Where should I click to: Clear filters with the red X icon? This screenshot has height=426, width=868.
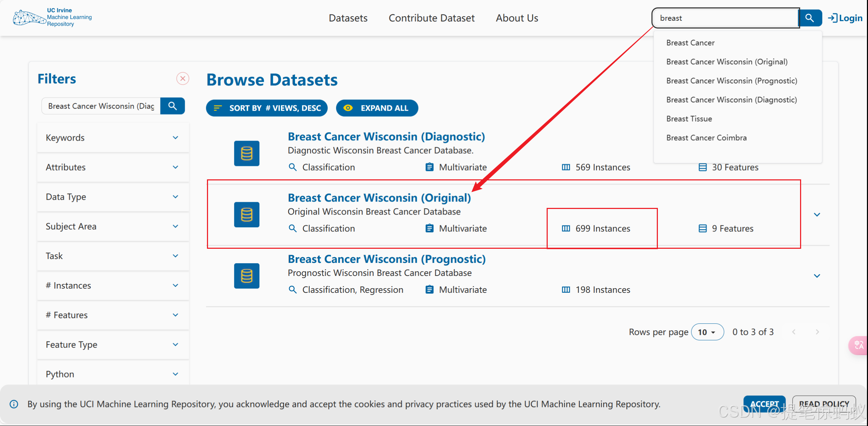coord(183,79)
